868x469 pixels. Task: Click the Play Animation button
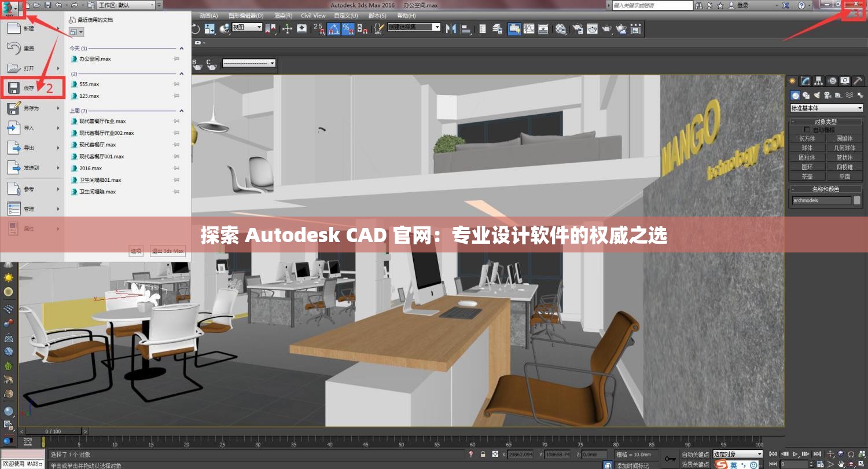click(795, 454)
